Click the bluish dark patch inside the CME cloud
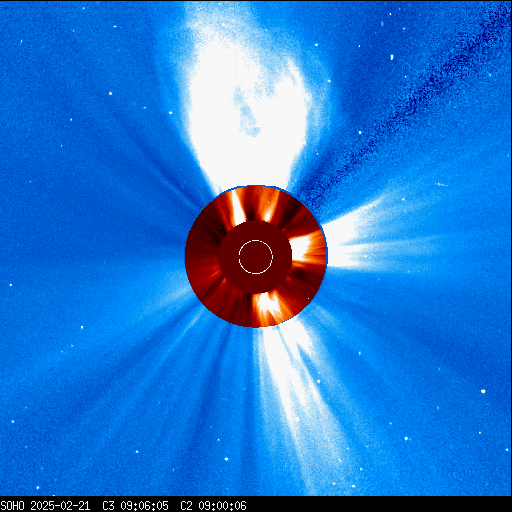Image resolution: width=512 pixels, height=512 pixels. (x=247, y=110)
